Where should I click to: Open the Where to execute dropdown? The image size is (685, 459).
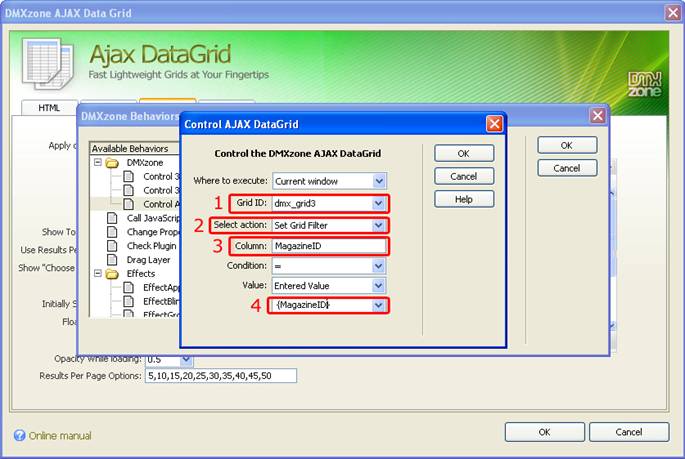[379, 181]
